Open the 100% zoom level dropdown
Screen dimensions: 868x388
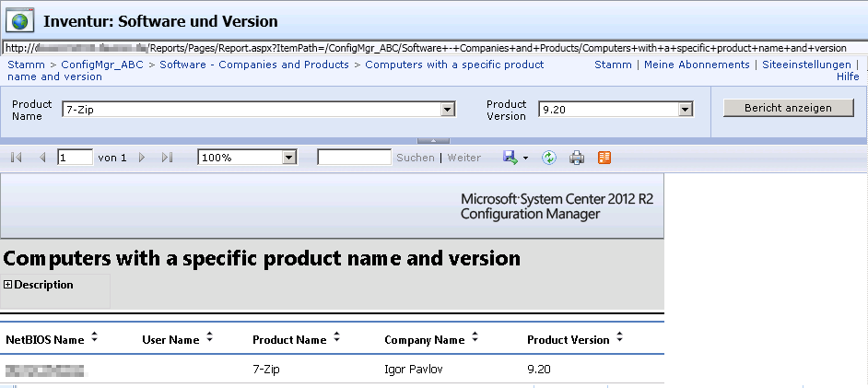pos(289,158)
